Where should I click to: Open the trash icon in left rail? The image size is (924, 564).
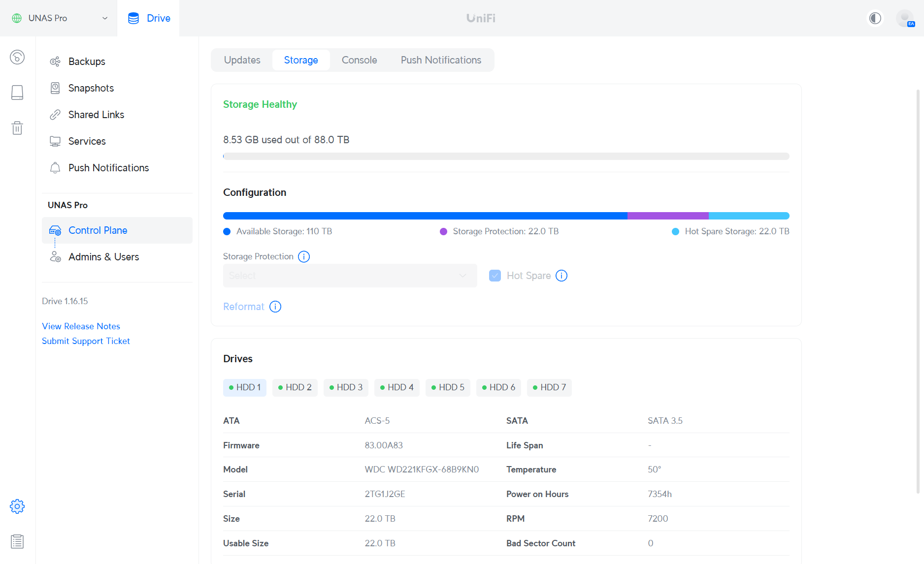17,128
